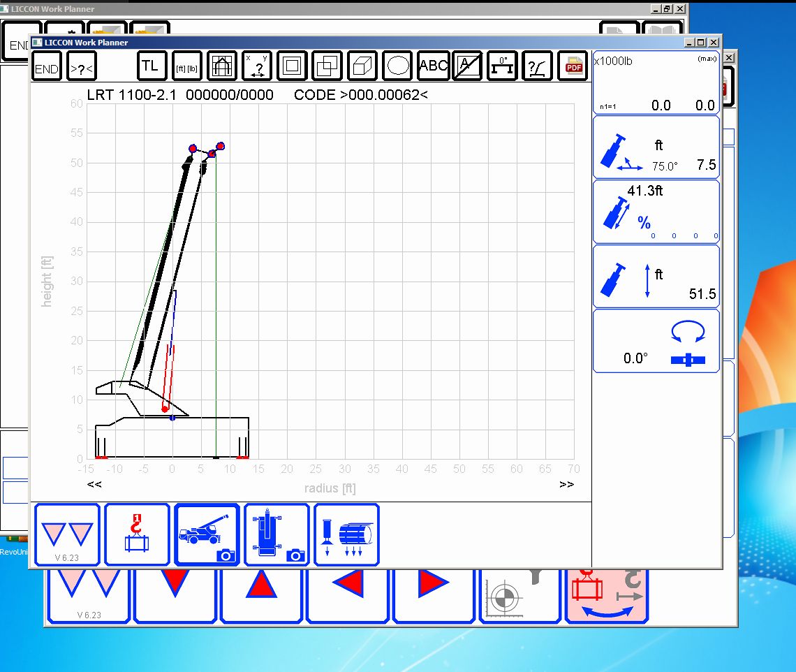796x672 pixels.
Task: Click the crossed-out A text toggle icon
Action: (x=467, y=66)
